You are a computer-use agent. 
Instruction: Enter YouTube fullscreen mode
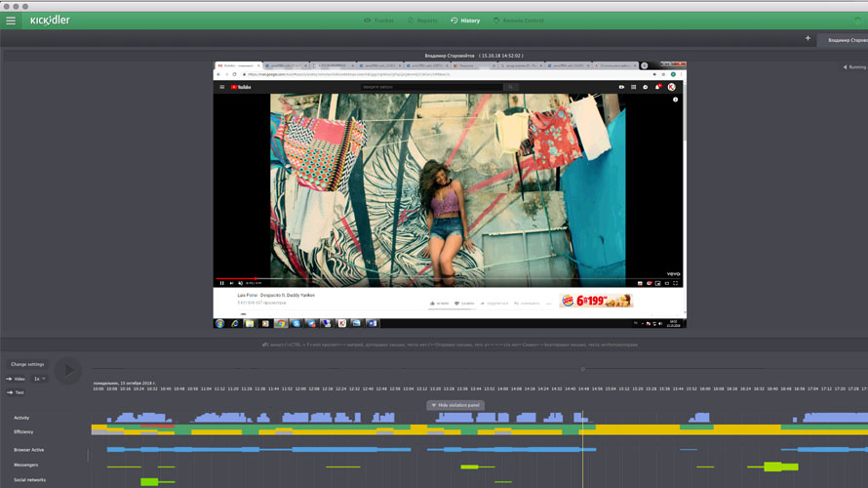[675, 283]
